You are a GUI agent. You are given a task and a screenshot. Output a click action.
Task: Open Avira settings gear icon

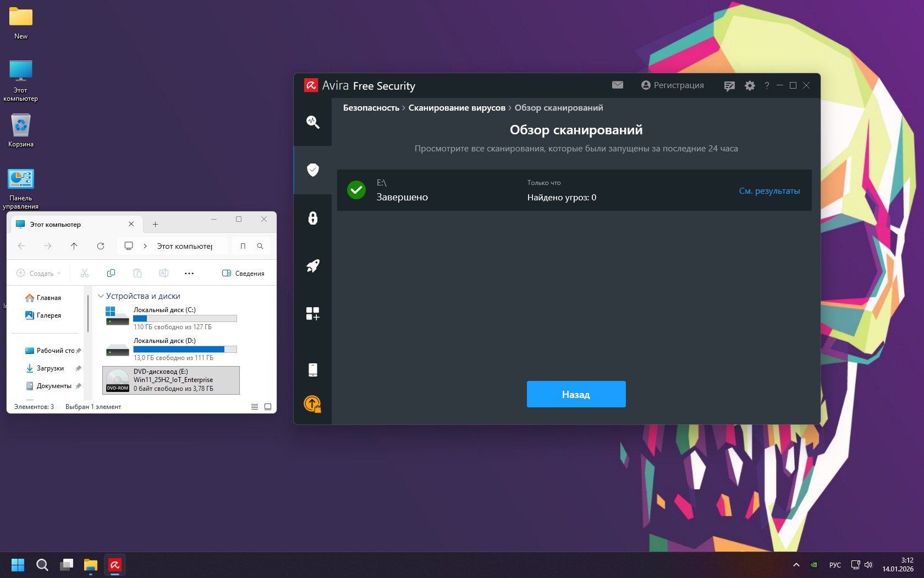pos(750,86)
